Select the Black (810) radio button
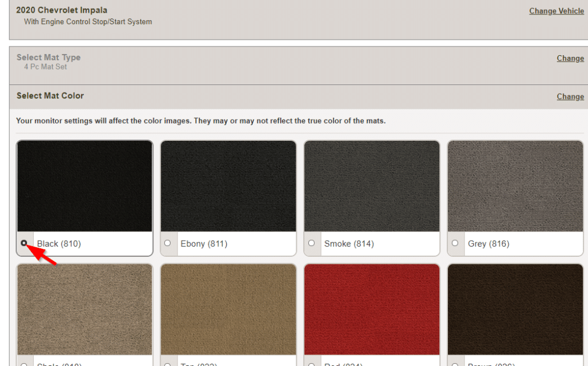 point(24,243)
